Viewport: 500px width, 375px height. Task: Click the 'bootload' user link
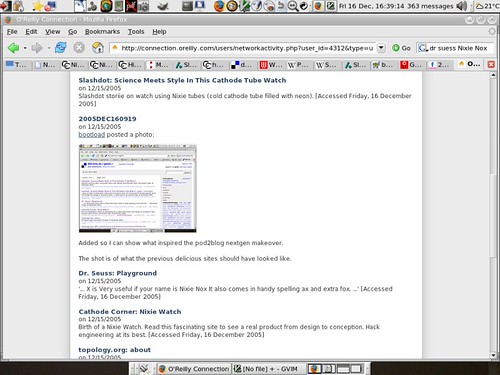92,135
